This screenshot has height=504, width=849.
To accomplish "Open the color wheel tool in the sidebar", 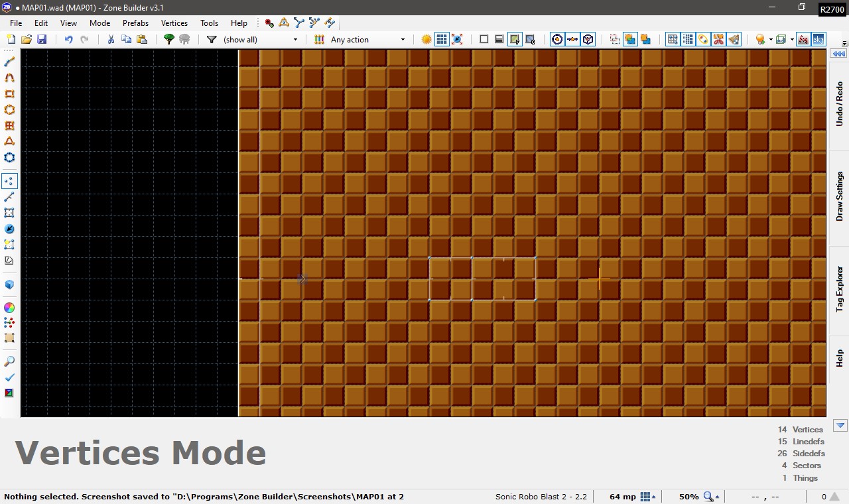I will [9, 308].
